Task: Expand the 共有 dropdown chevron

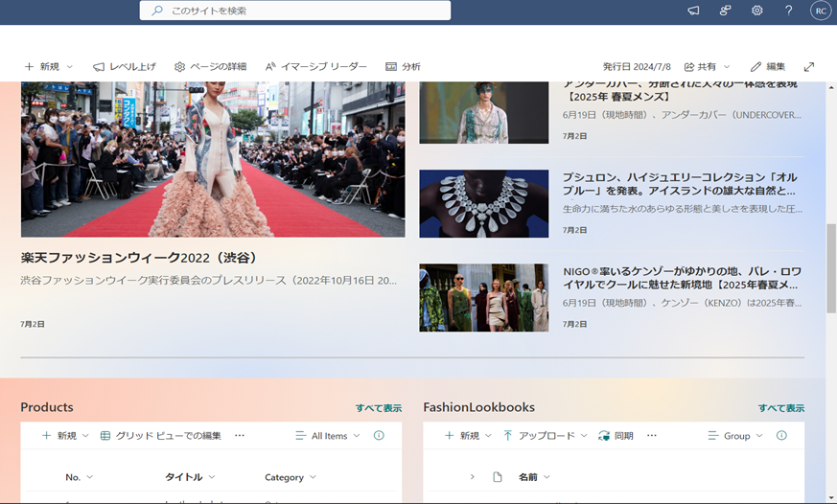Action: pos(727,67)
